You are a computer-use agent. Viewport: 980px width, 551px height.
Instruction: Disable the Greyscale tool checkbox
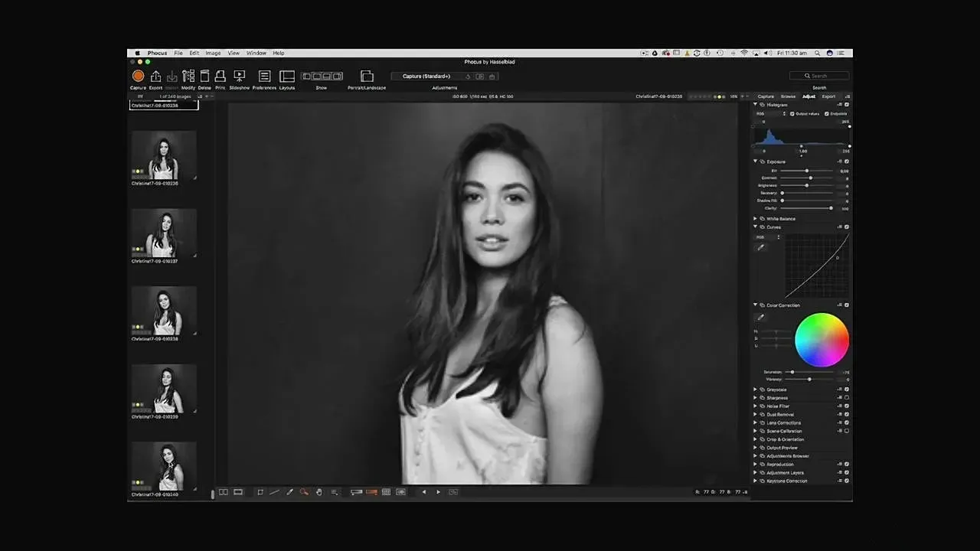click(847, 390)
